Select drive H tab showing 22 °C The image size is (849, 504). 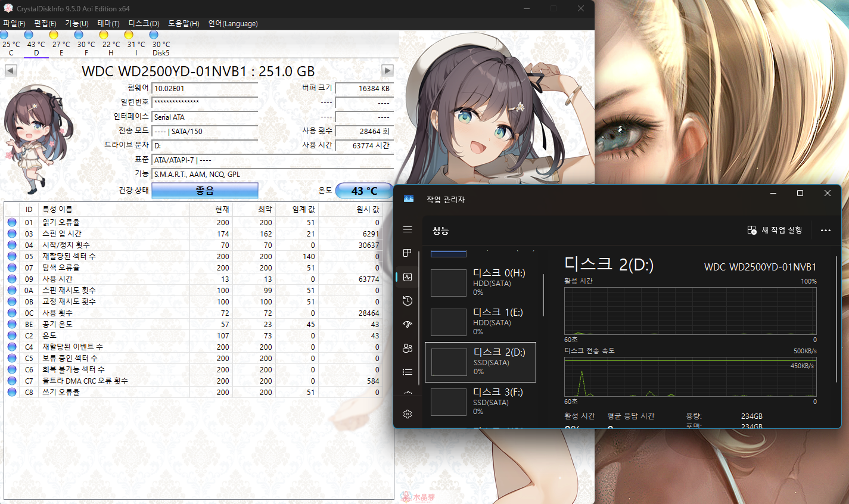(111, 43)
